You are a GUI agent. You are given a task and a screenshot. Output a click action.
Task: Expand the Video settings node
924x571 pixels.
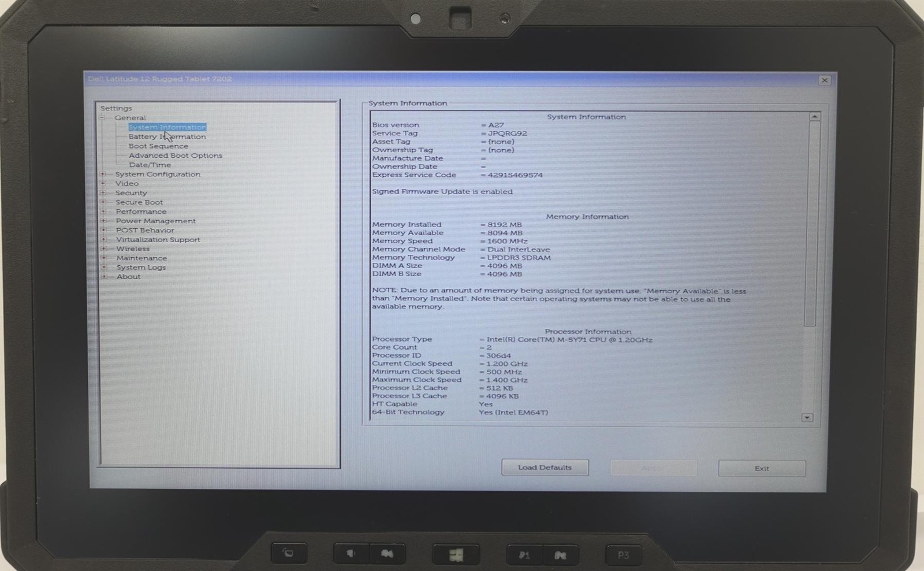[x=103, y=183]
